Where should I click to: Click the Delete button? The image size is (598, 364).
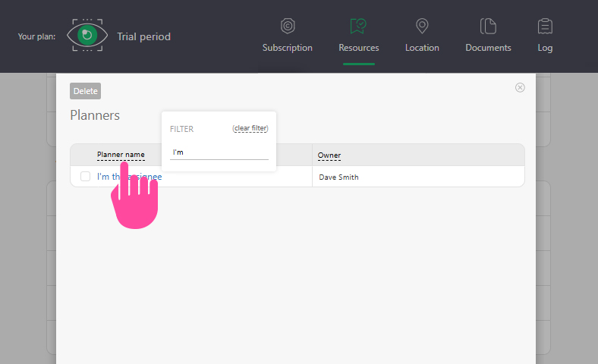(86, 91)
